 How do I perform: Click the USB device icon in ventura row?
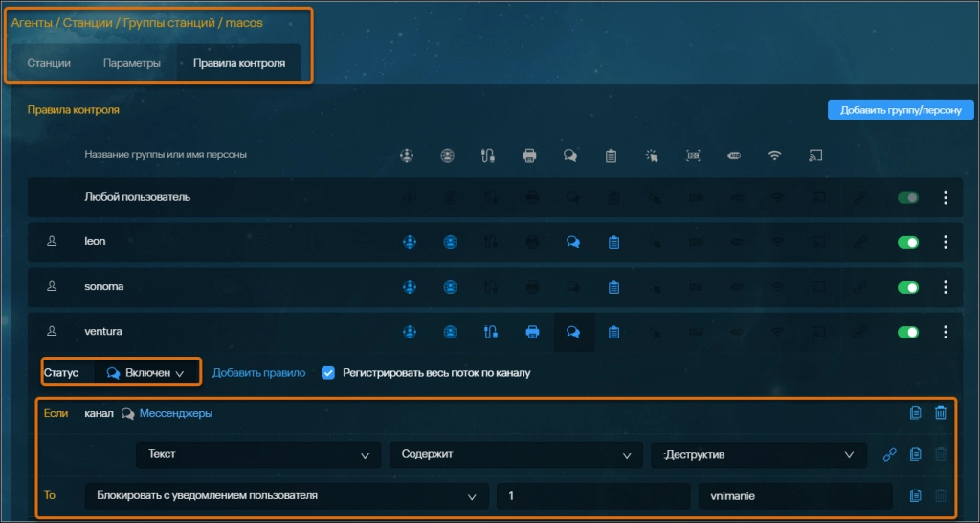490,332
